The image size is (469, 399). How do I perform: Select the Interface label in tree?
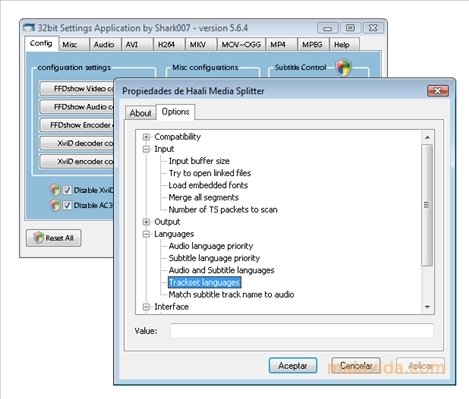click(x=171, y=307)
